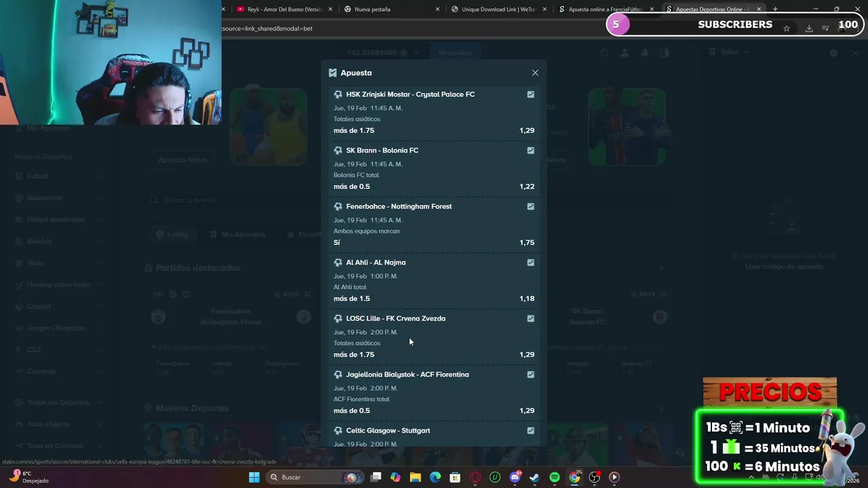Open browser downloads icon
This screenshot has height=488, width=868.
(809, 28)
